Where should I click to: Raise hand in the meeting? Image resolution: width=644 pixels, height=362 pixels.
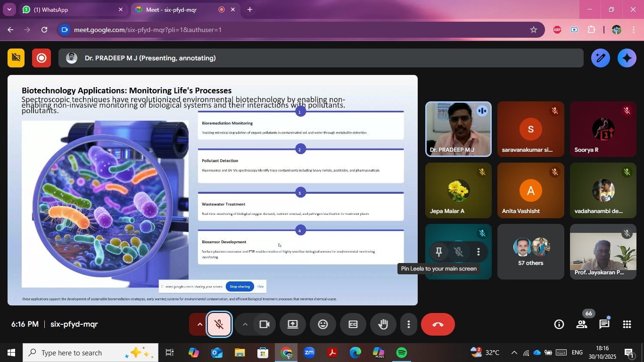point(383,324)
